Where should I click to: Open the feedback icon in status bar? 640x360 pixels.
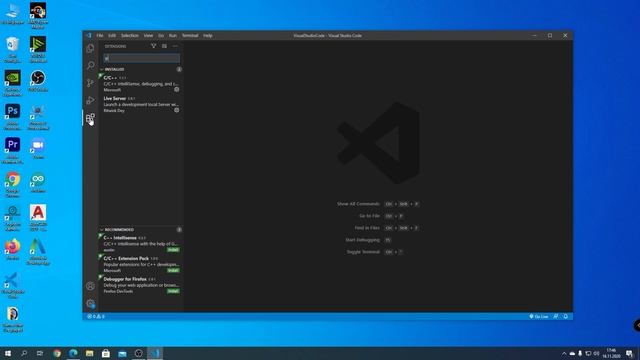click(x=556, y=316)
